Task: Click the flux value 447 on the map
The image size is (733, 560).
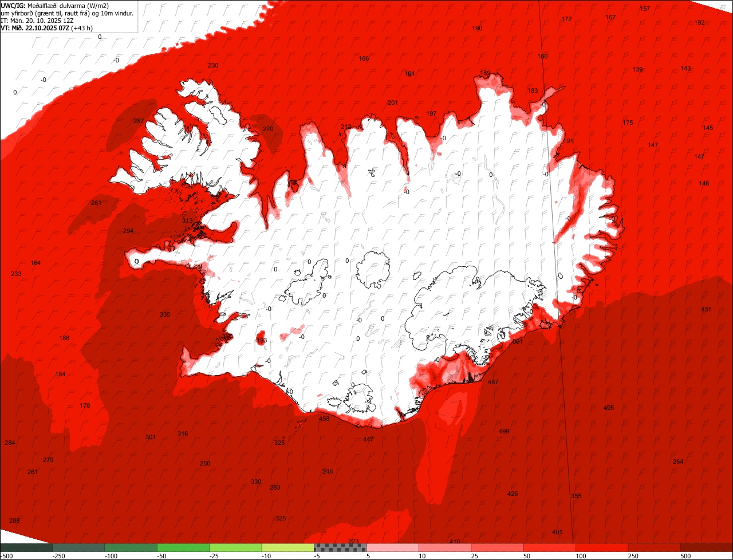Action: [x=368, y=439]
